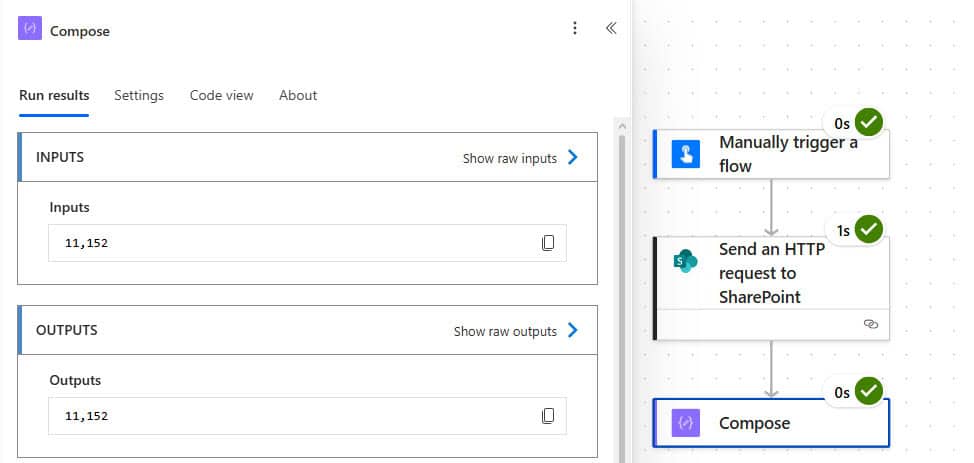The height and width of the screenshot is (463, 974).
Task: Click the Outputs value field
Action: click(307, 416)
